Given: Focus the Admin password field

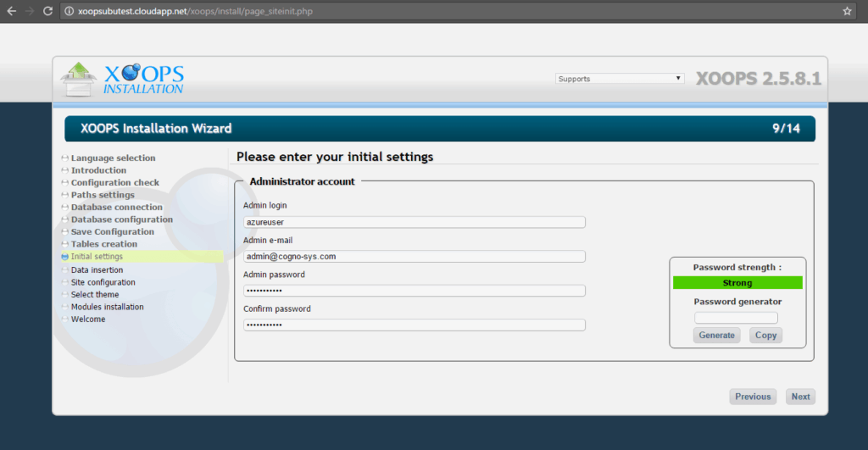Looking at the screenshot, I should (414, 291).
